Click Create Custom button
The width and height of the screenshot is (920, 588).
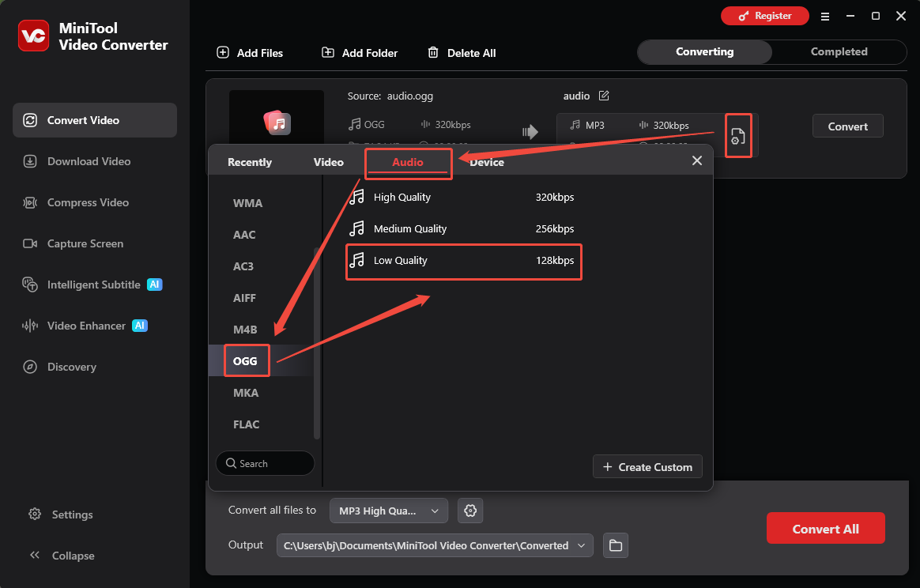click(647, 467)
